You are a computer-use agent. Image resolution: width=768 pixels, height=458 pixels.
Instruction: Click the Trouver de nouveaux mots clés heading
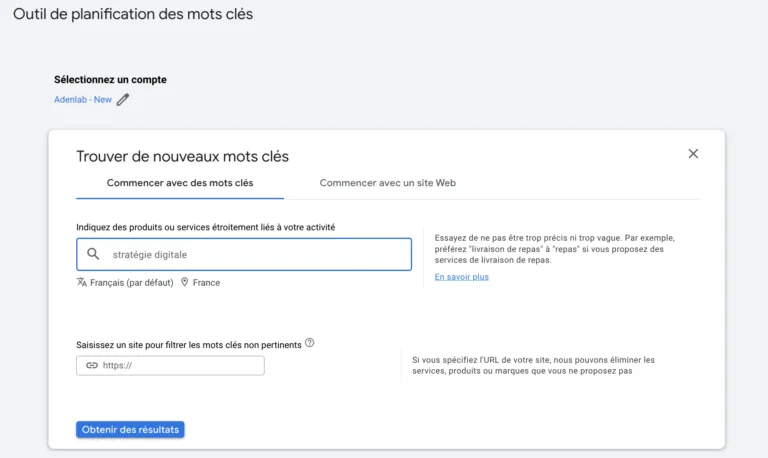click(182, 156)
